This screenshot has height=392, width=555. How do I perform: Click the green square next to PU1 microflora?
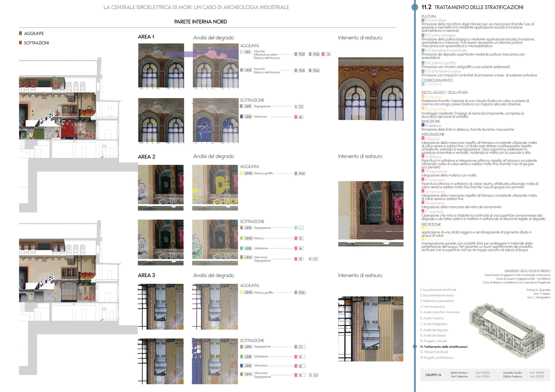point(423,20)
